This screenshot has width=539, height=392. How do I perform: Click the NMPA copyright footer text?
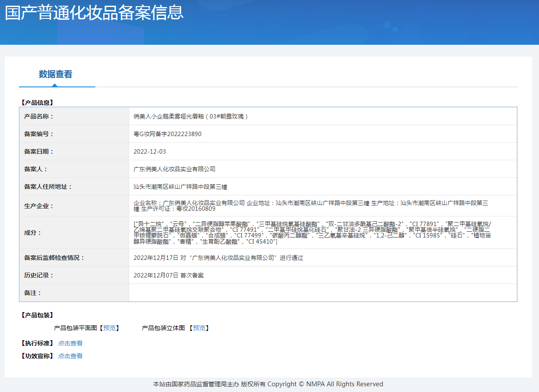(x=268, y=384)
